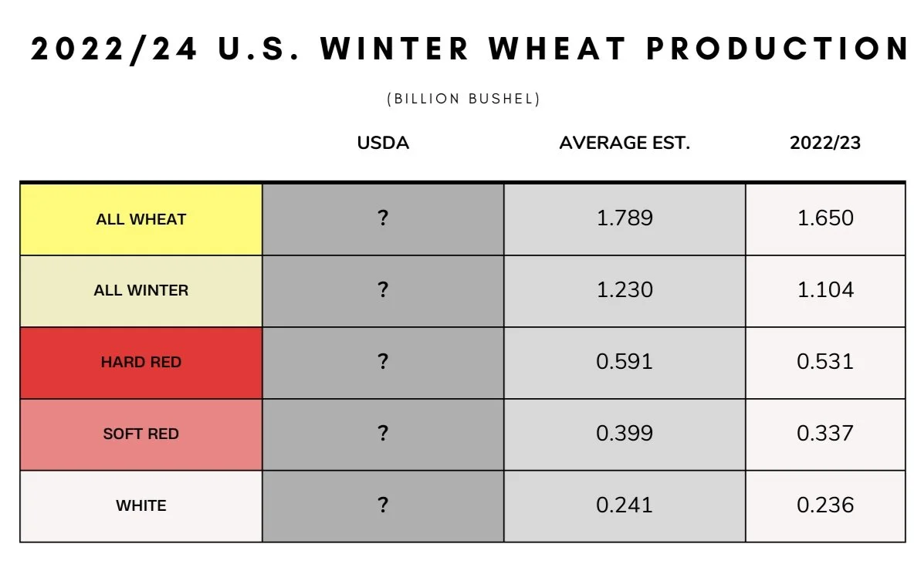The image size is (924, 561).
Task: Select the WHITE USDA question mark cell
Action: (x=383, y=505)
